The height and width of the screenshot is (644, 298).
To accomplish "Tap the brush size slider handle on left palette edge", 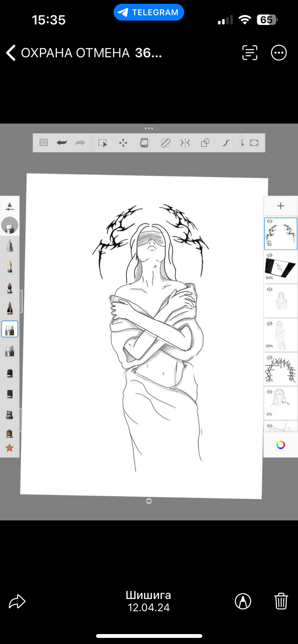I will point(21,301).
